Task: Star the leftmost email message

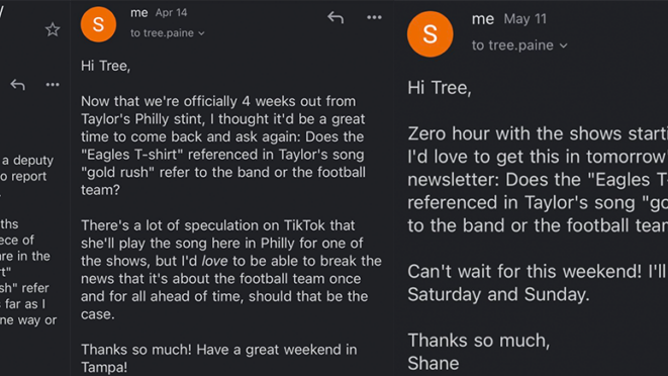Action: 52,30
